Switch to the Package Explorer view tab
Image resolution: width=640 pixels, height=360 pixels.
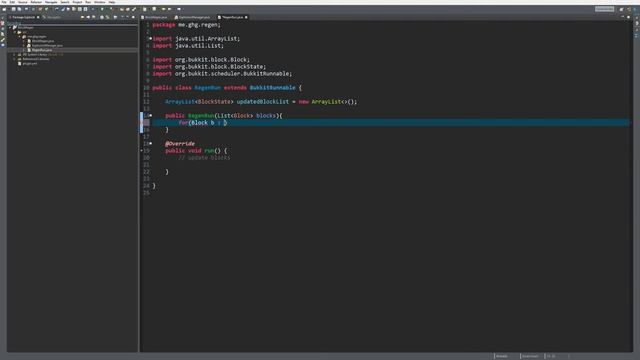[23, 17]
